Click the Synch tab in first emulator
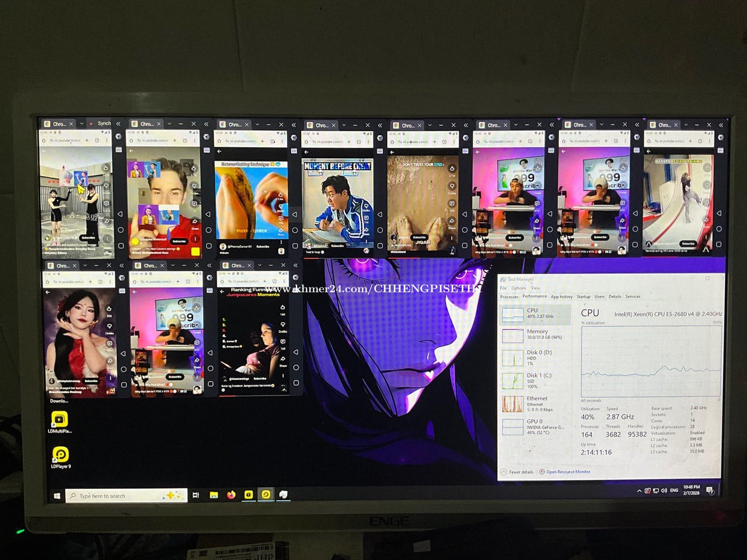Screen dimensions: 747x560 tap(103, 124)
